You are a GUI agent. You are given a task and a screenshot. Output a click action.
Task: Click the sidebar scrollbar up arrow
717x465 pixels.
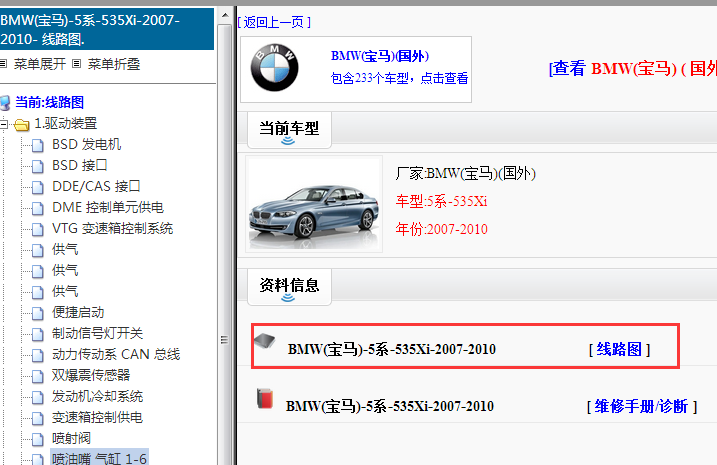click(x=225, y=15)
